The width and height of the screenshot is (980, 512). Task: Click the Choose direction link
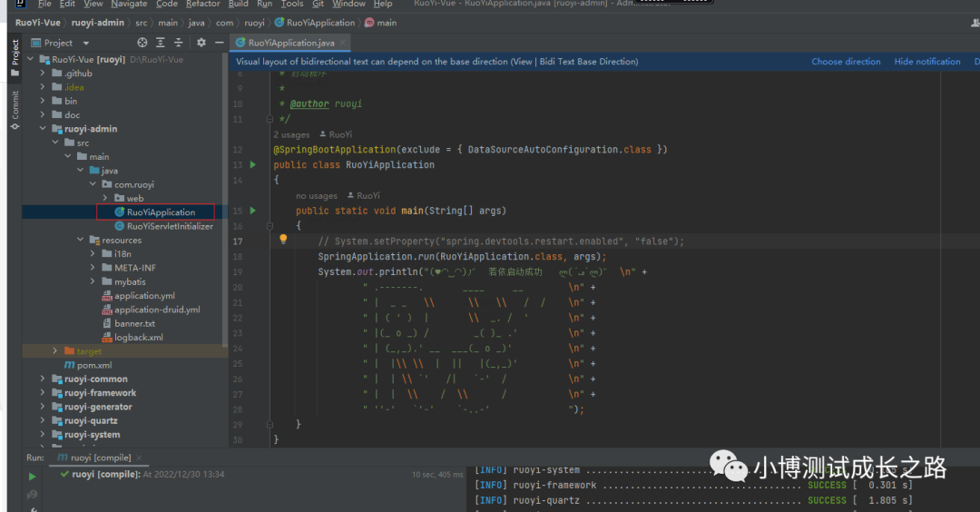click(846, 62)
